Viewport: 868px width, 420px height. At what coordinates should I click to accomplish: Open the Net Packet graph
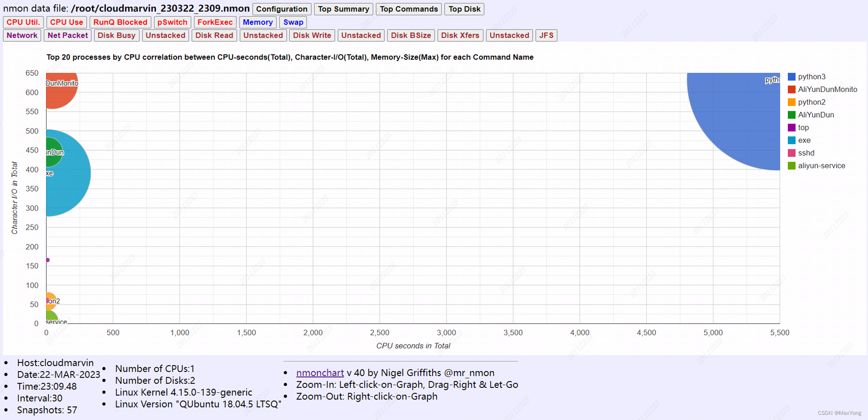tap(68, 35)
